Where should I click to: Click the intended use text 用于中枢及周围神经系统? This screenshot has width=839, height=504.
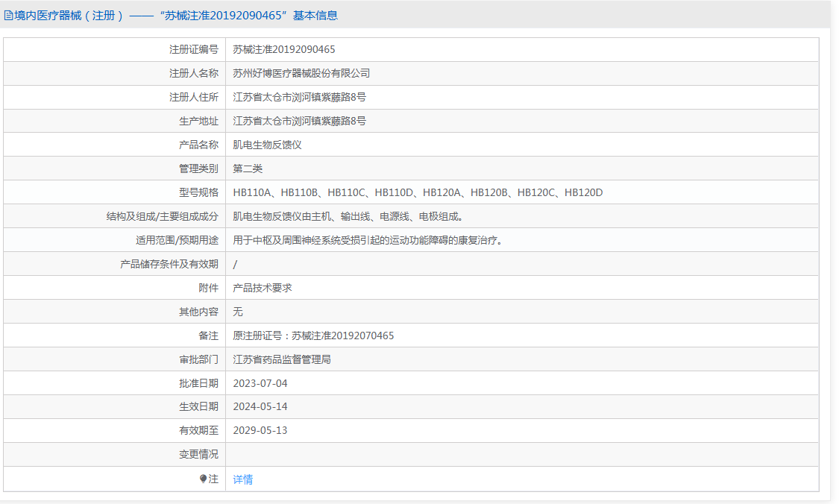368,240
